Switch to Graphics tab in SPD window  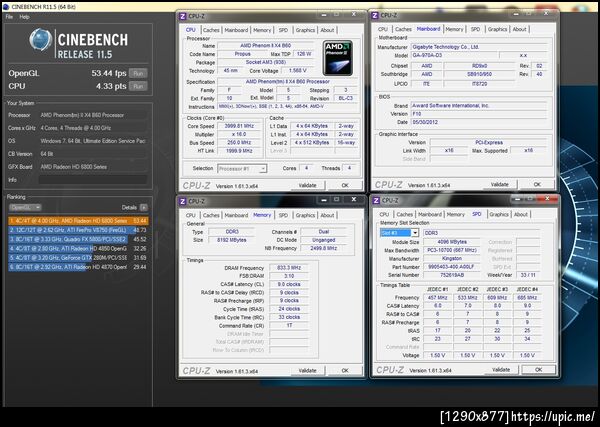pos(499,214)
